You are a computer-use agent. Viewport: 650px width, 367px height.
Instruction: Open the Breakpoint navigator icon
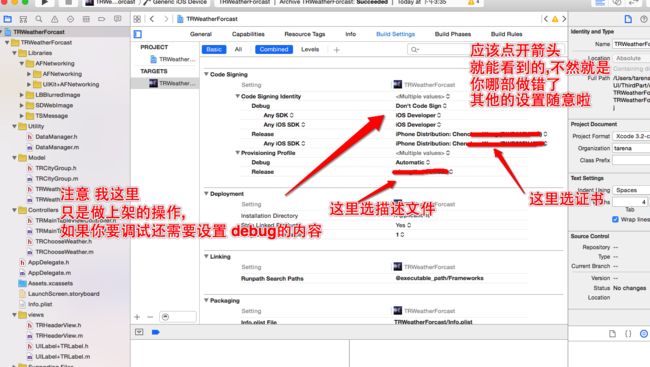click(x=102, y=19)
